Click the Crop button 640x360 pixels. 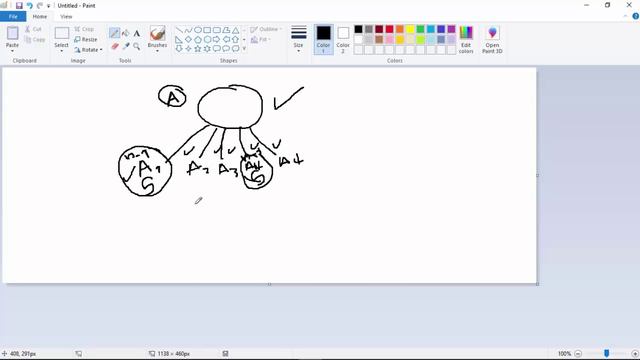click(84, 29)
